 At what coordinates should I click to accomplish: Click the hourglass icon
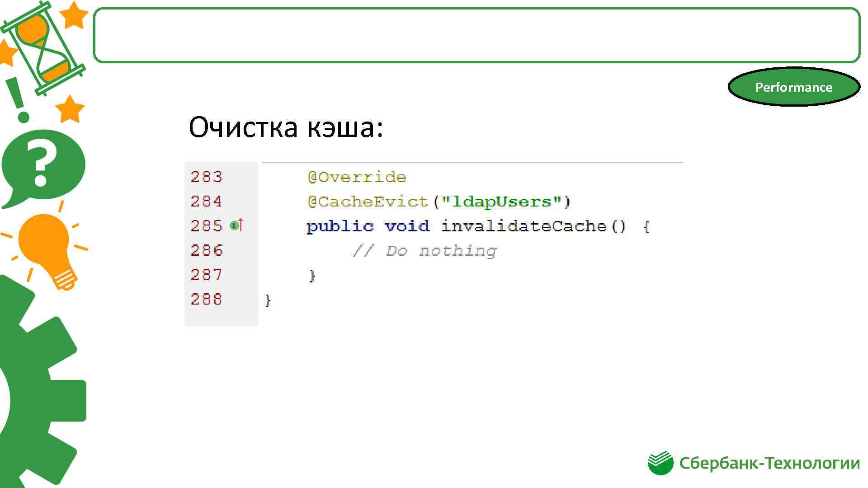coord(43,47)
